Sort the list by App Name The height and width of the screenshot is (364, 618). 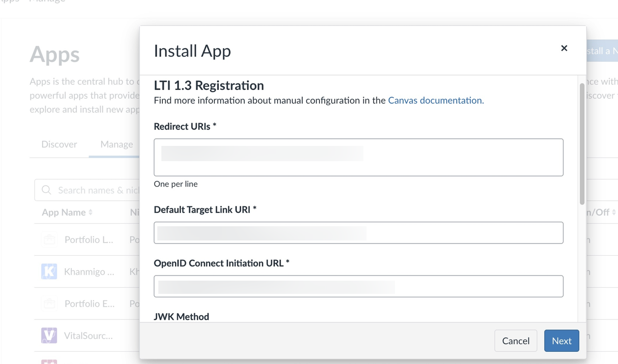point(67,212)
